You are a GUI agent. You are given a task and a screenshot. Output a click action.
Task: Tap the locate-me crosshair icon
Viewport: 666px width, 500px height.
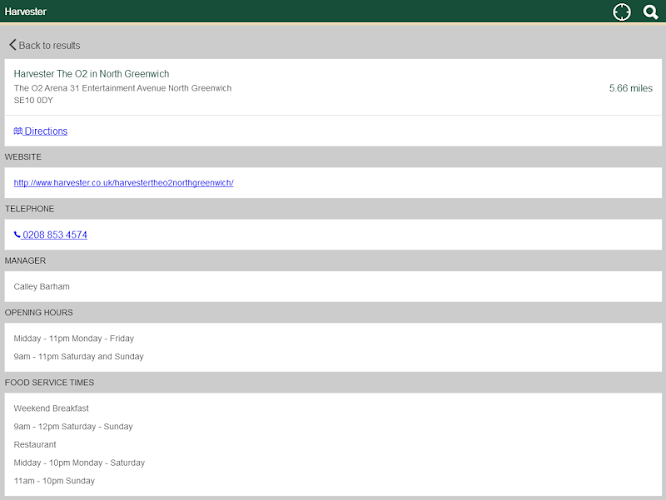621,12
